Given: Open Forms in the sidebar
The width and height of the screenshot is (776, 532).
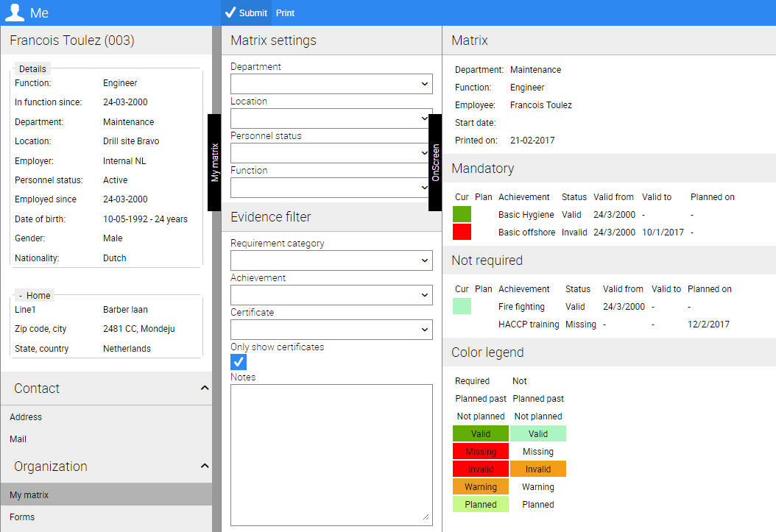Looking at the screenshot, I should (x=22, y=517).
